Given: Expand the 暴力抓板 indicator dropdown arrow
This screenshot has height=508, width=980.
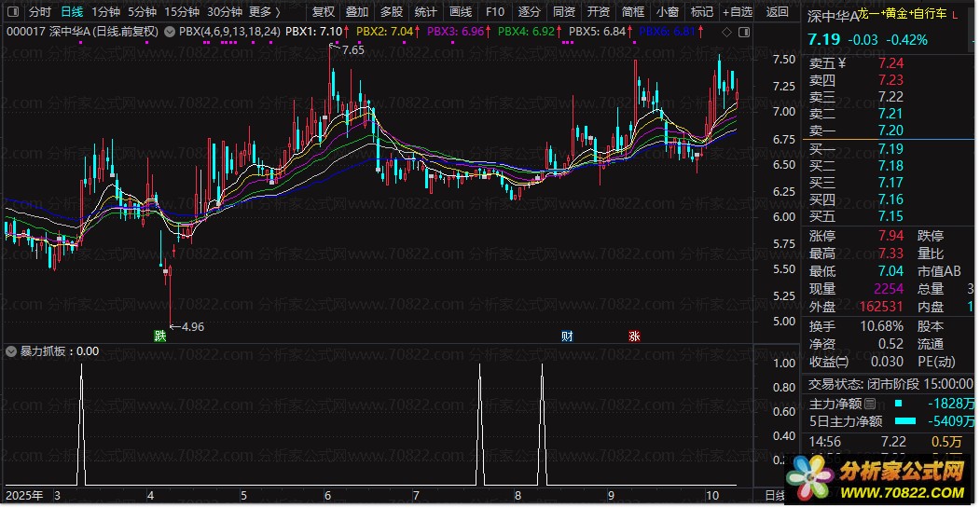Looking at the screenshot, I should pos(10,351).
